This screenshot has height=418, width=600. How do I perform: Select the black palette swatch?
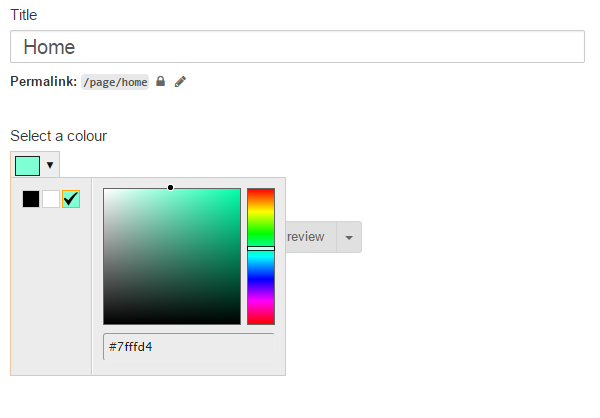31,199
